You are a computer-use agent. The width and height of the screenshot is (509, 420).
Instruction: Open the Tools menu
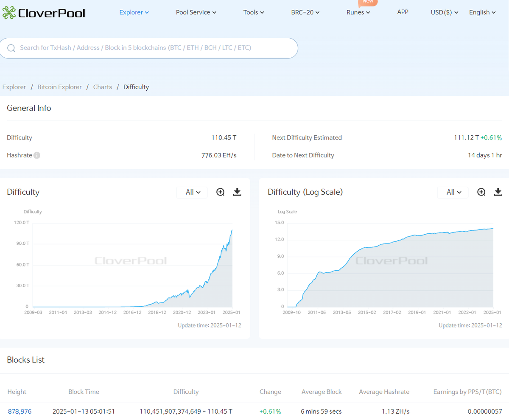click(x=254, y=12)
